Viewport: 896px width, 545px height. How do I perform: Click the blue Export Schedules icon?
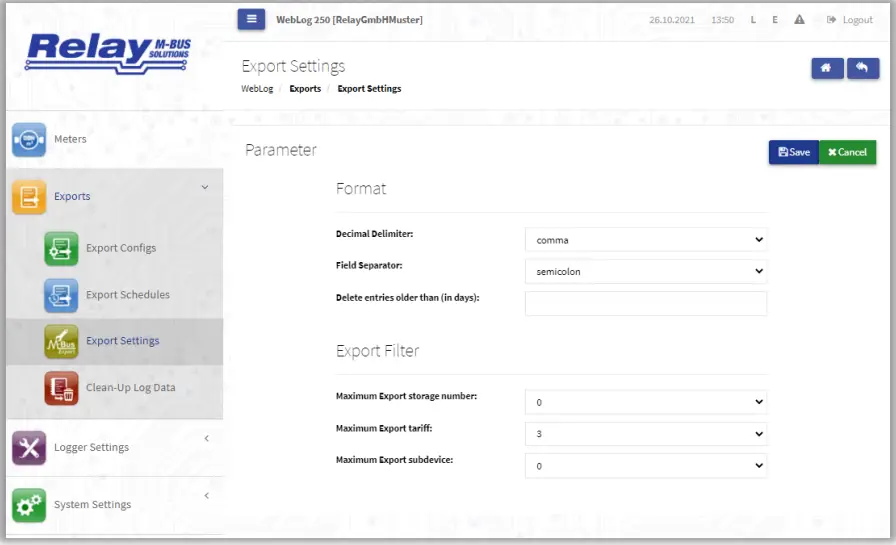pyautogui.click(x=61, y=295)
